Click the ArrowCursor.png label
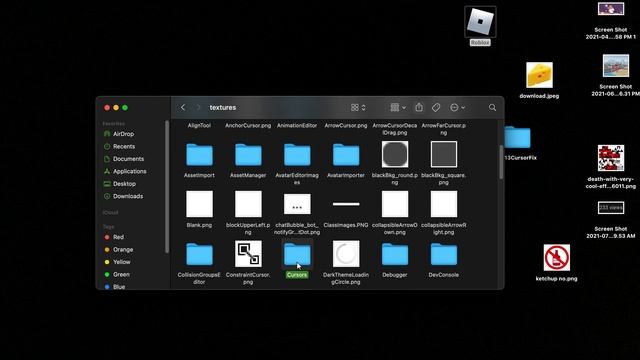640x360 pixels. [346, 125]
